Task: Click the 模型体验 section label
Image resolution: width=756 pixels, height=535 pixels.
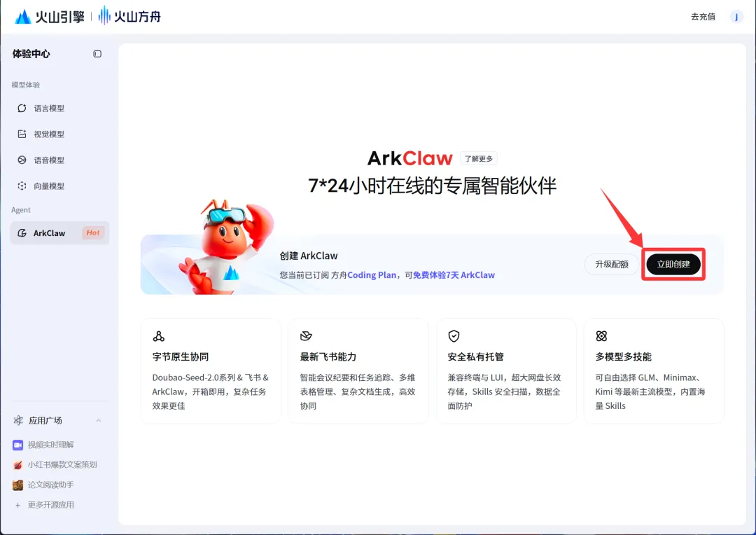Action: [26, 85]
